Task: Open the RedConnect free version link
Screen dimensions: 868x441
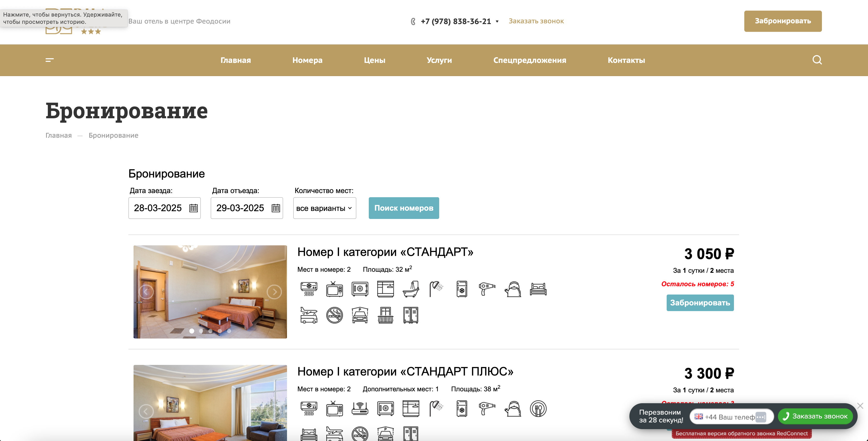Action: [741, 433]
